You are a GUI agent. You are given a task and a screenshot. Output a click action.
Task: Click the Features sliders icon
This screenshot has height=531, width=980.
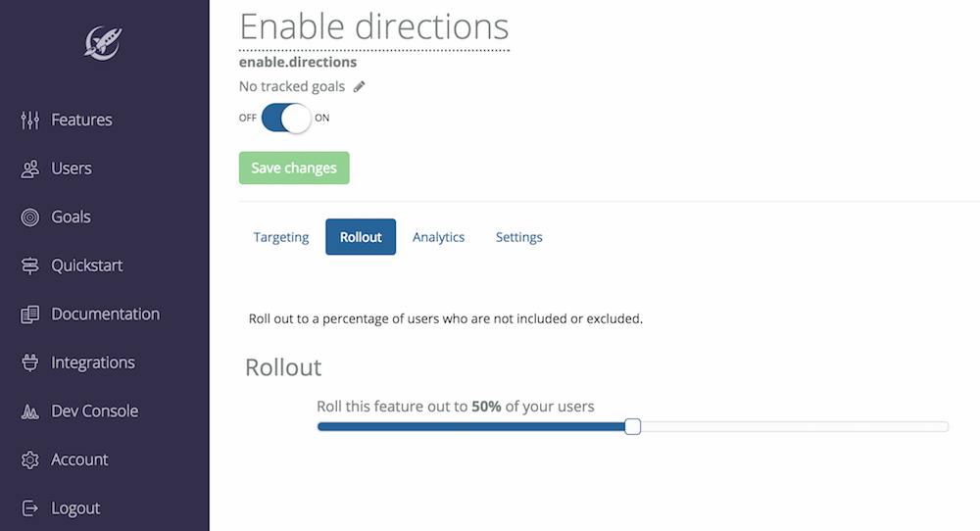[x=29, y=121]
